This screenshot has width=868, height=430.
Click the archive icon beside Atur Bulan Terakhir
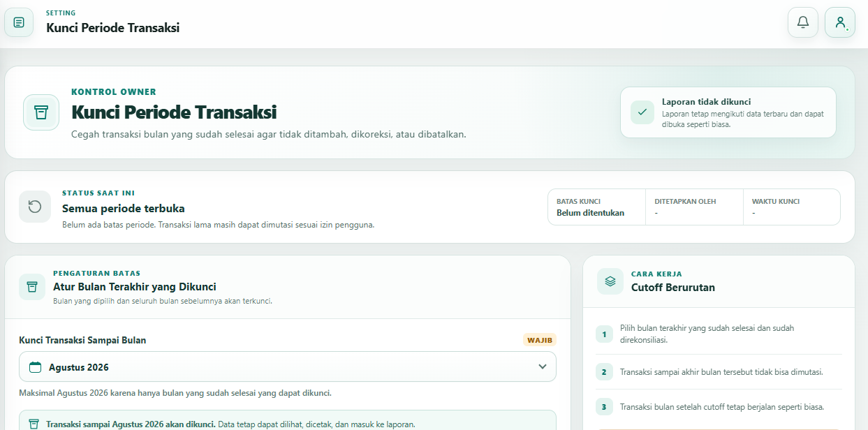click(31, 287)
